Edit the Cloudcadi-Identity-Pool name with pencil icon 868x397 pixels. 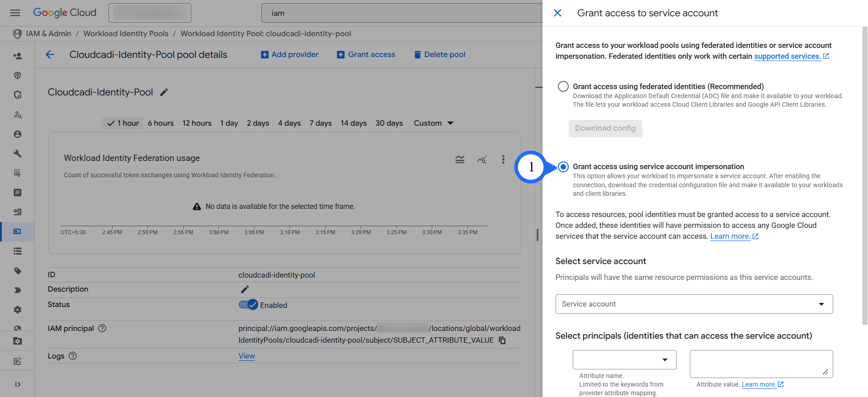point(164,92)
